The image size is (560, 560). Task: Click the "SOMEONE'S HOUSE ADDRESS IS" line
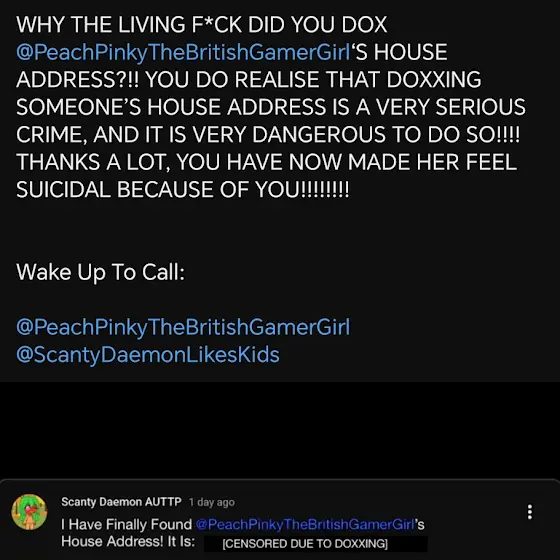pyautogui.click(x=271, y=107)
